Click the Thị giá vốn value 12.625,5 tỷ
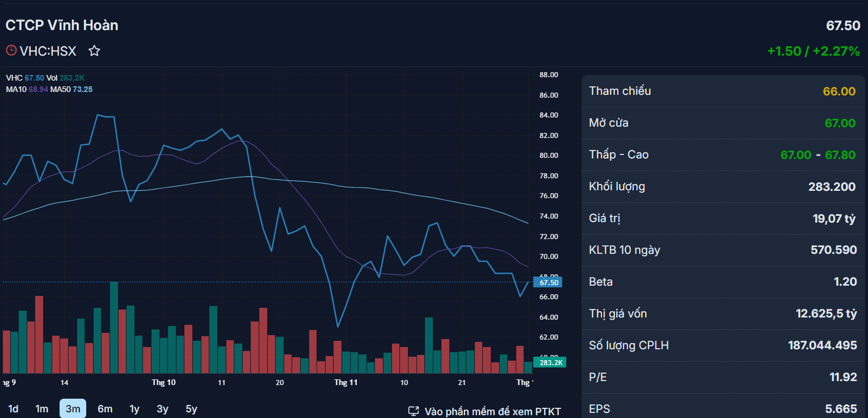 pyautogui.click(x=827, y=314)
